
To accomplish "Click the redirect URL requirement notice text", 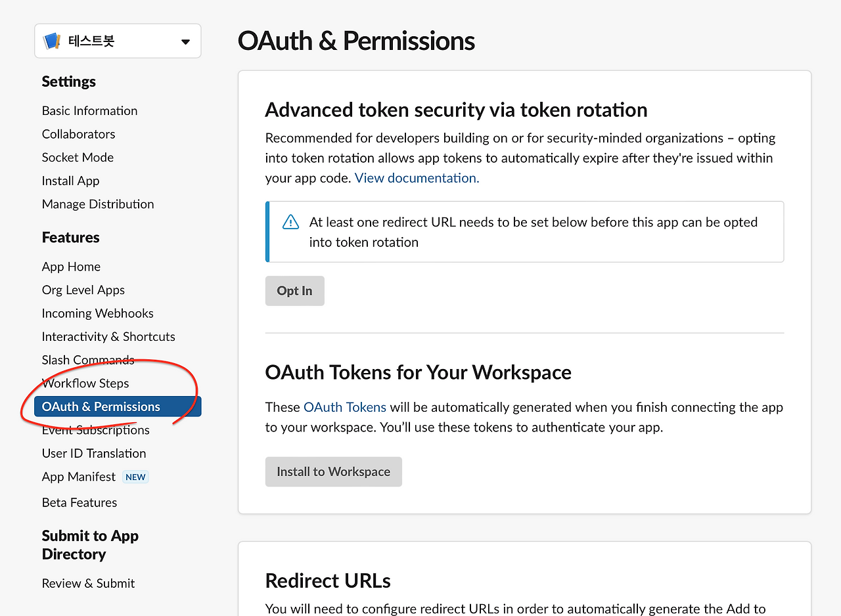I will [534, 232].
